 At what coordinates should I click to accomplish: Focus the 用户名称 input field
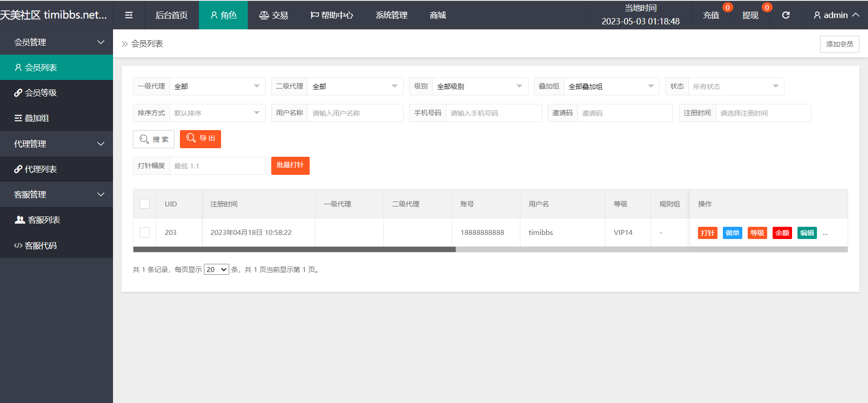[355, 113]
